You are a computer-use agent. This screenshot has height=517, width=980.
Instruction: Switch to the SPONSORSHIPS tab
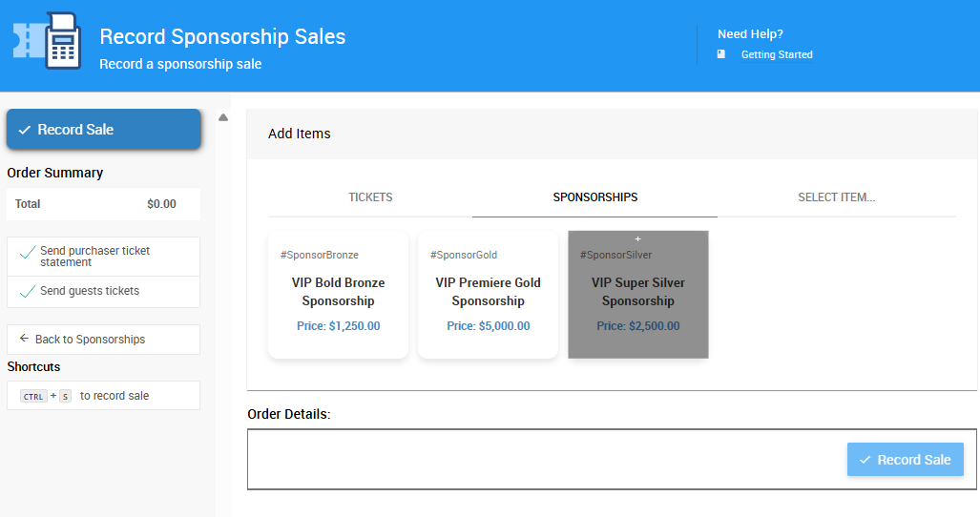[x=595, y=197]
